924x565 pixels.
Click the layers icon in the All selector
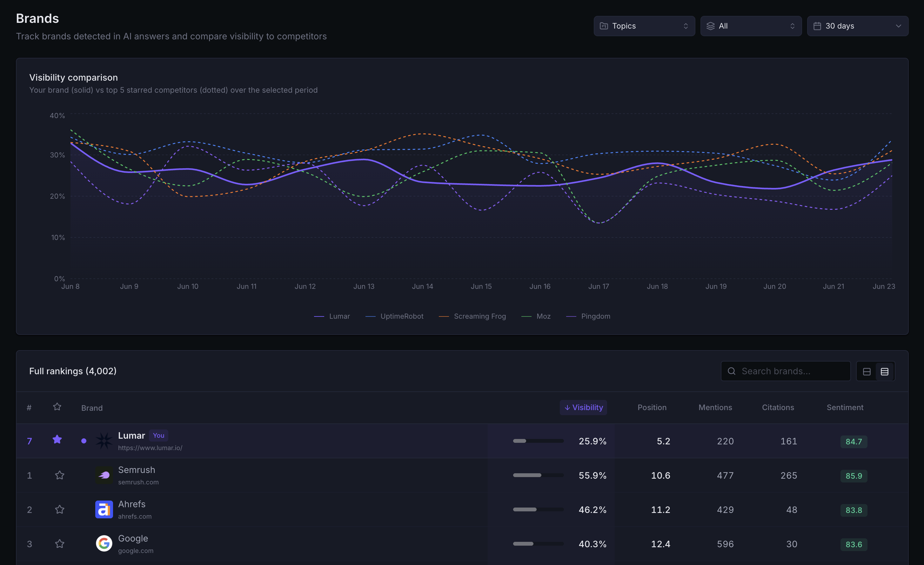click(x=710, y=26)
